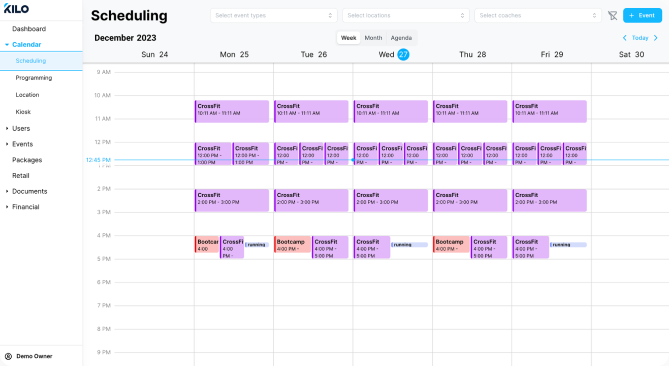Click the KILO logo

tap(16, 9)
